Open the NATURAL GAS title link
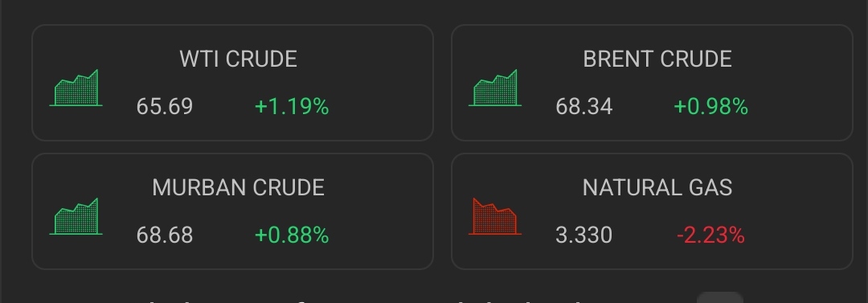The width and height of the screenshot is (868, 303). point(657,188)
